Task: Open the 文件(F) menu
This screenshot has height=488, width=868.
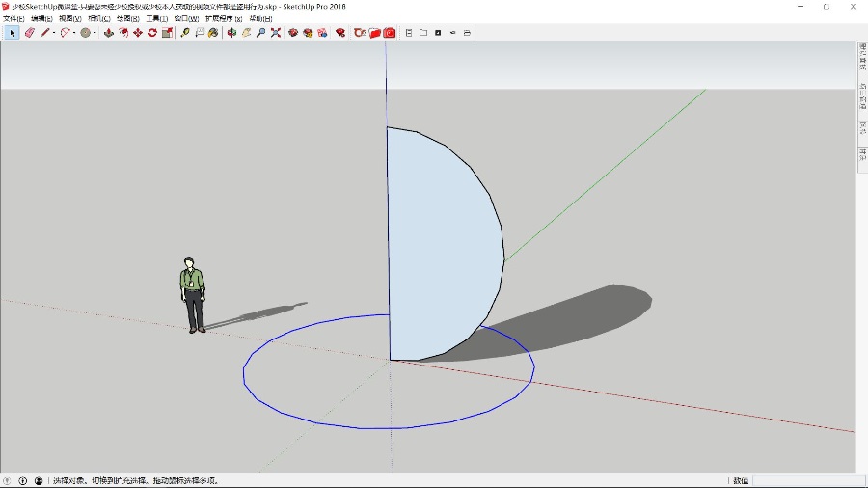Action: pyautogui.click(x=14, y=18)
